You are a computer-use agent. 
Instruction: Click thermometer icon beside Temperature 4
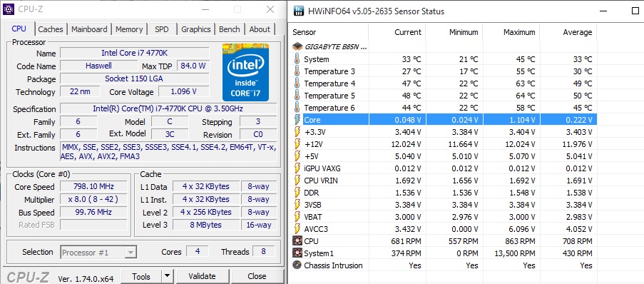pyautogui.click(x=297, y=83)
